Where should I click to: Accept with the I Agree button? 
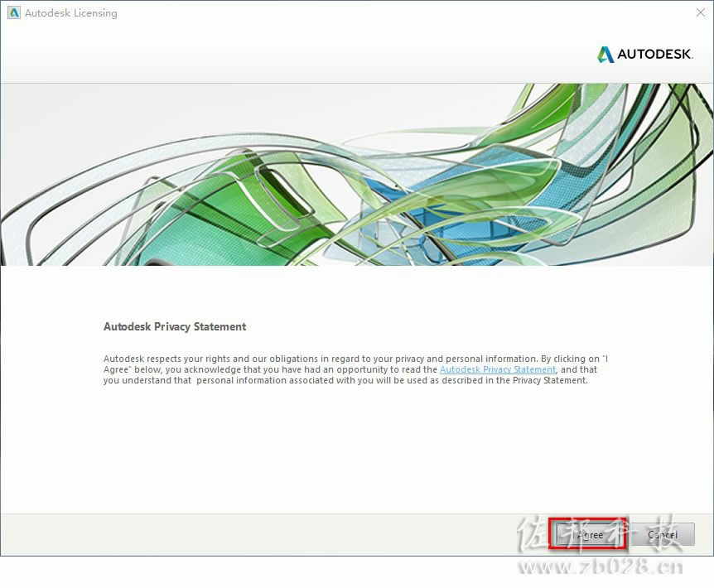(587, 534)
